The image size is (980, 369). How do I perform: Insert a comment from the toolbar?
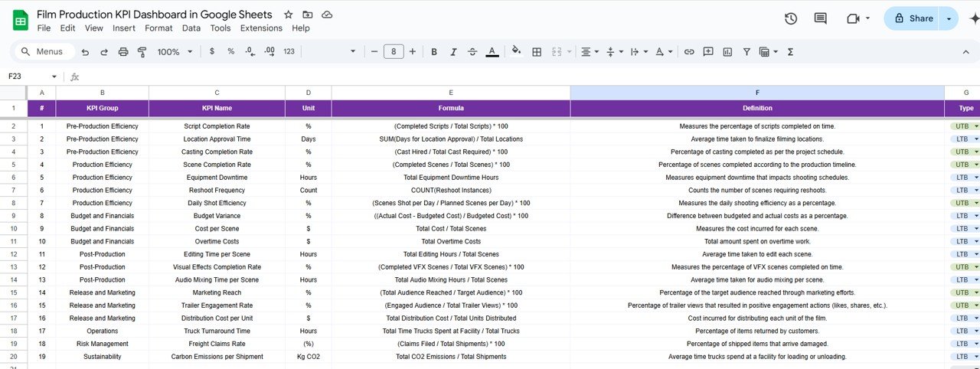(708, 51)
